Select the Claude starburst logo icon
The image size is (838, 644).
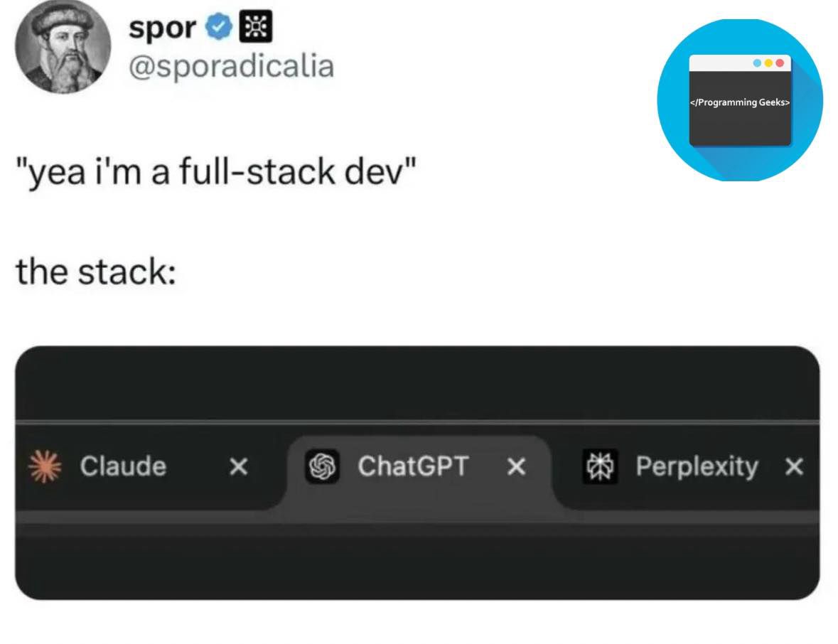43,467
